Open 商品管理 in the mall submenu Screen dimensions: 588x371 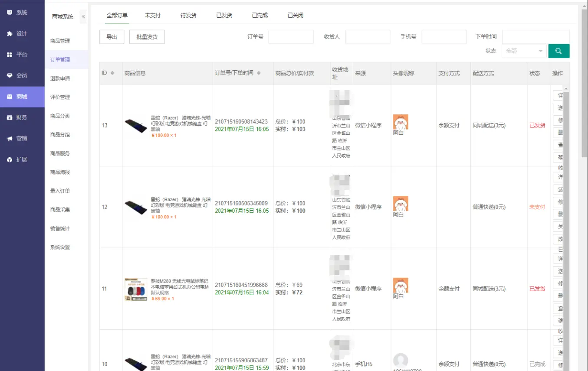coord(60,41)
